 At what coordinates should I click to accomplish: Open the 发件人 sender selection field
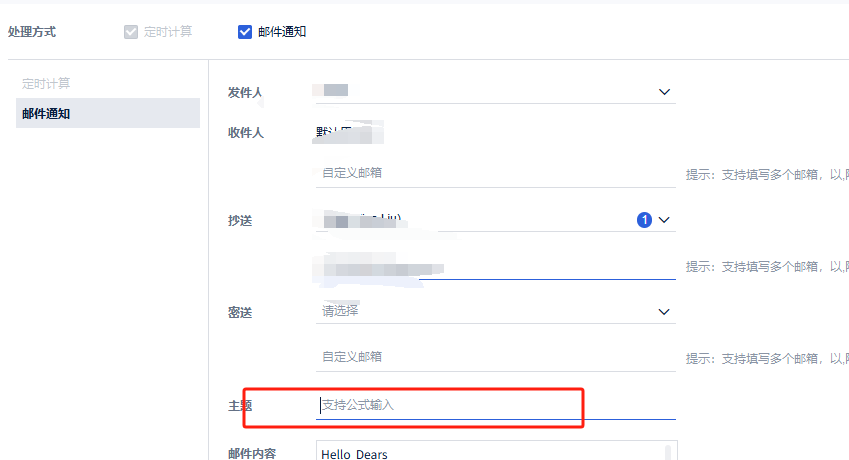[x=480, y=92]
